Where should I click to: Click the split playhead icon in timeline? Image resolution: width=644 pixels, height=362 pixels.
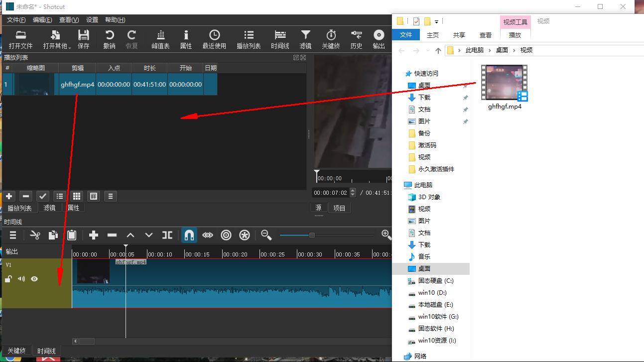[167, 235]
